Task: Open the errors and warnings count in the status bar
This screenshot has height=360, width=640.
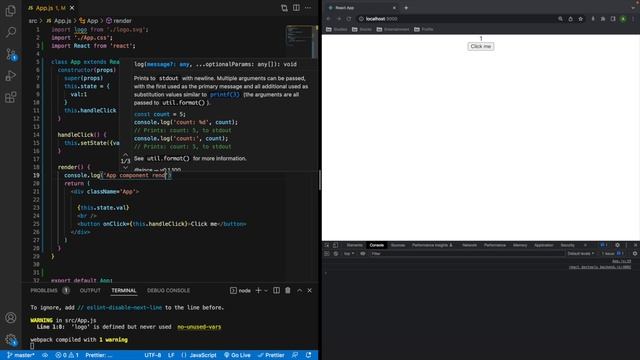Action: click(x=67, y=355)
